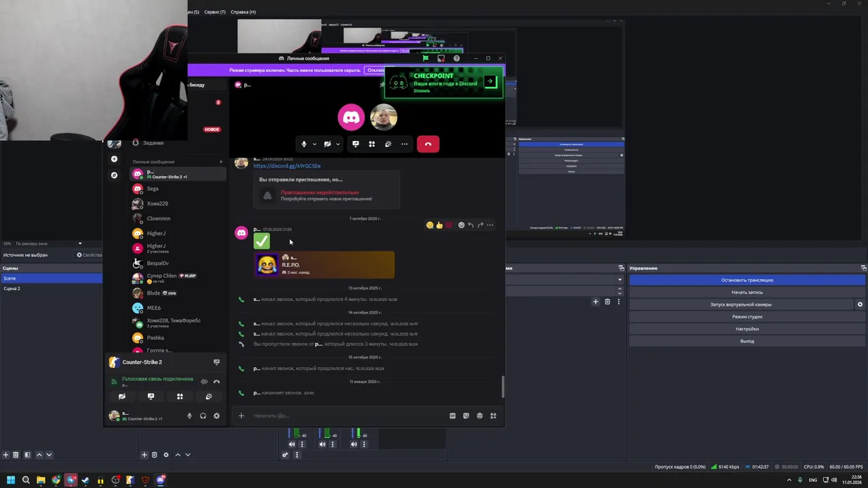Screen dimensions: 868x488
Task: Disconnect from voice in Discord voice panel
Action: pos(216,382)
